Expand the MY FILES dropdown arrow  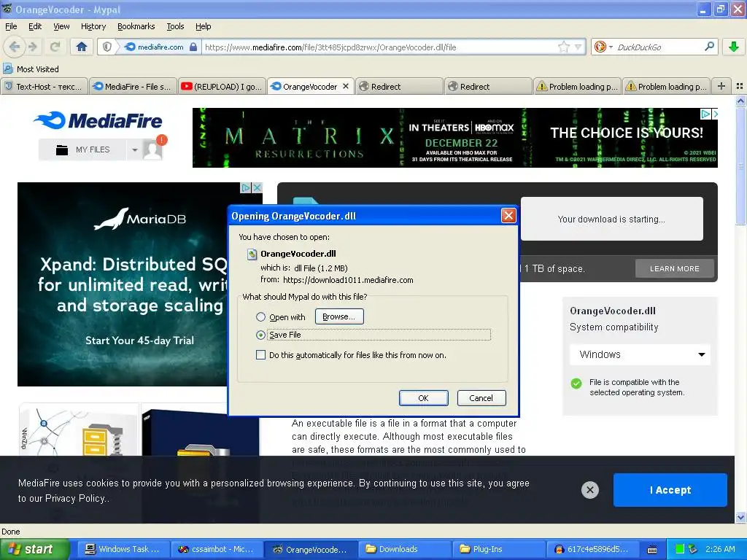tap(135, 149)
